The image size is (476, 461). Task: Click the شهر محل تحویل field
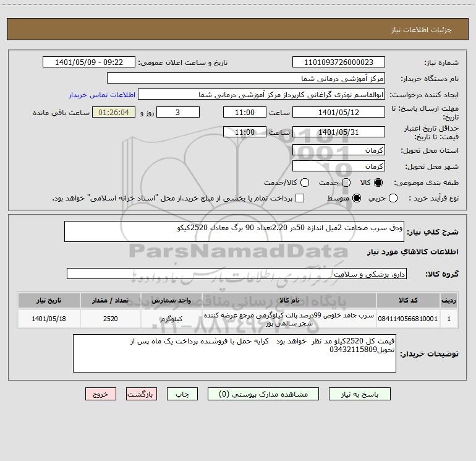click(x=339, y=166)
